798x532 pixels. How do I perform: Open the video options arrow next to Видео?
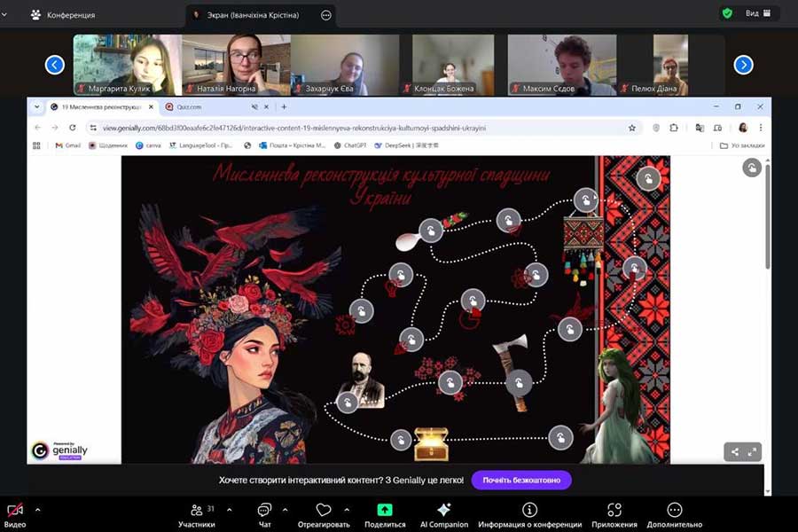click(x=37, y=510)
